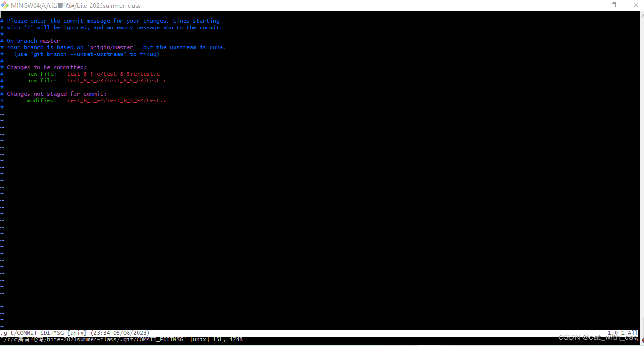Viewport: 644px width, 346px height.
Task: Click the .git/COMMIT_EDITMSG status line
Action: click(x=319, y=333)
